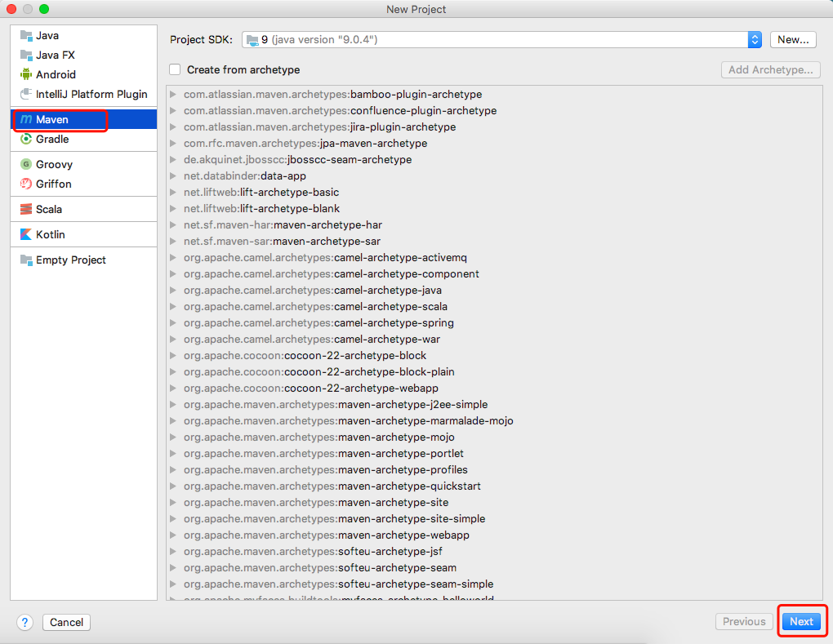Click the Java folder icon in sidebar
The width and height of the screenshot is (833, 644).
point(26,36)
